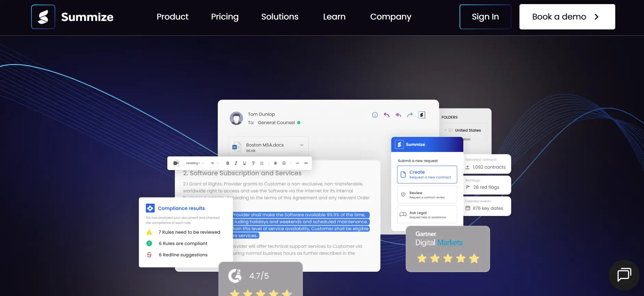Expand the Boston MSA.docx attachment chevron
The image size is (644, 296).
302,145
